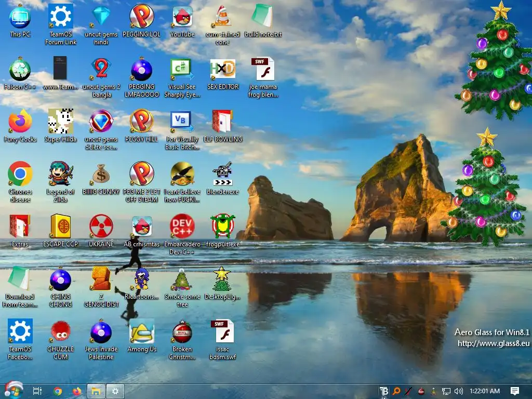Viewport: 532px width, 399px height.
Task: Select the Download From team... file
Action: point(20,287)
